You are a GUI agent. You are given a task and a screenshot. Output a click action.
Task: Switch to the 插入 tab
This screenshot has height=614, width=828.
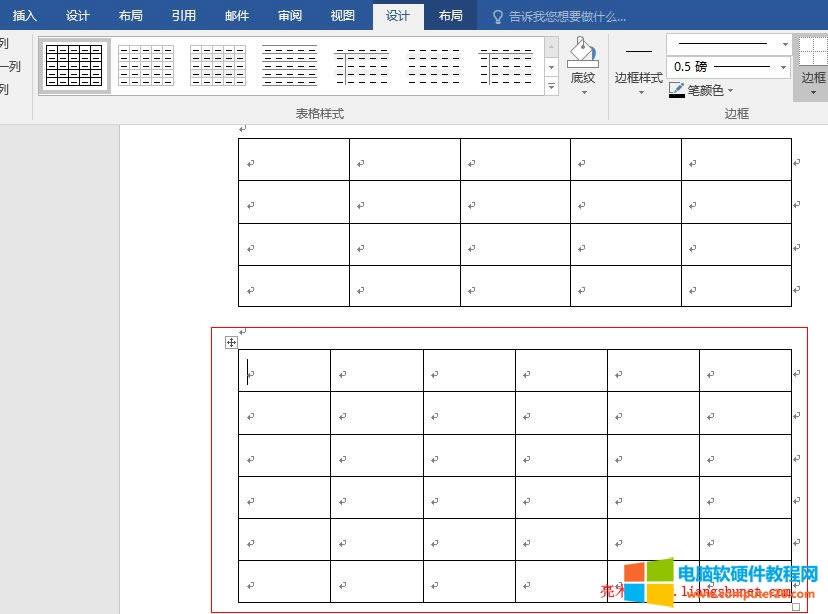(25, 16)
